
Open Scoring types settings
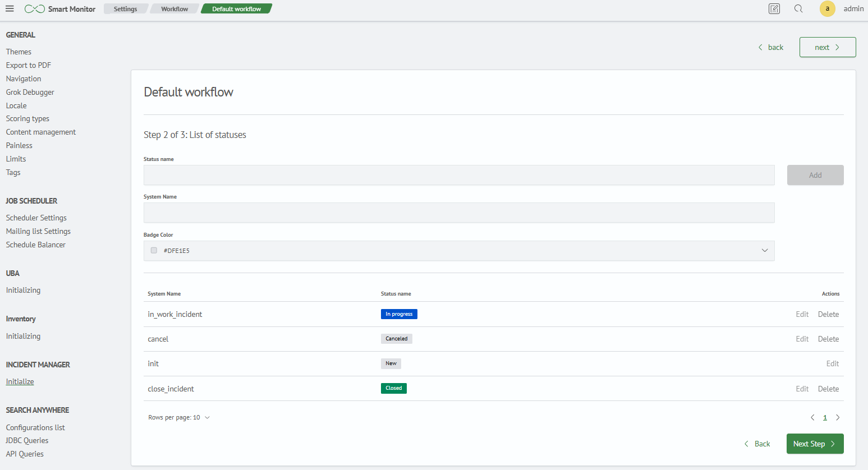(27, 118)
